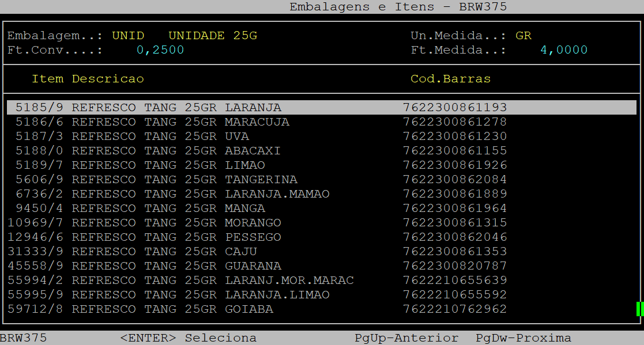This screenshot has width=644, height=345.
Task: Click Un.Medida value GR
Action: point(524,36)
